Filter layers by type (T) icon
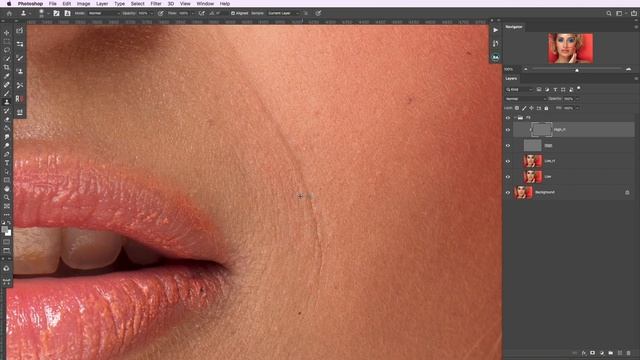Viewport: 640px width, 360px height. (x=555, y=89)
